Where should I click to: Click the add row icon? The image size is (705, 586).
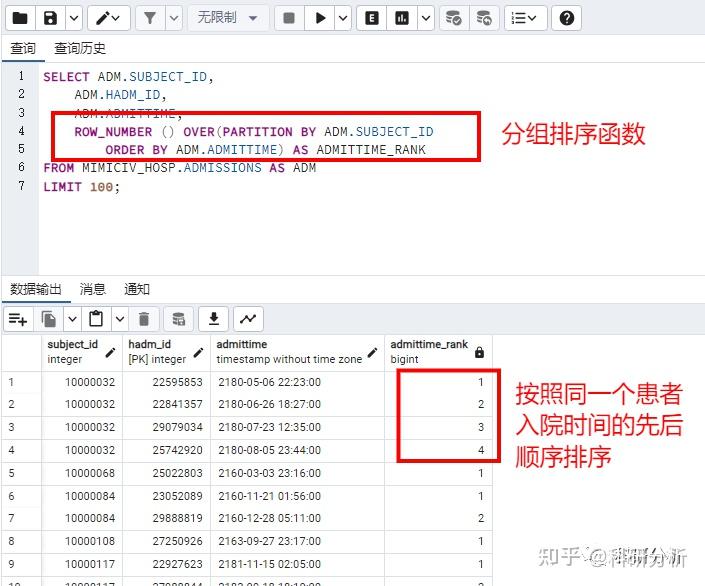click(18, 319)
